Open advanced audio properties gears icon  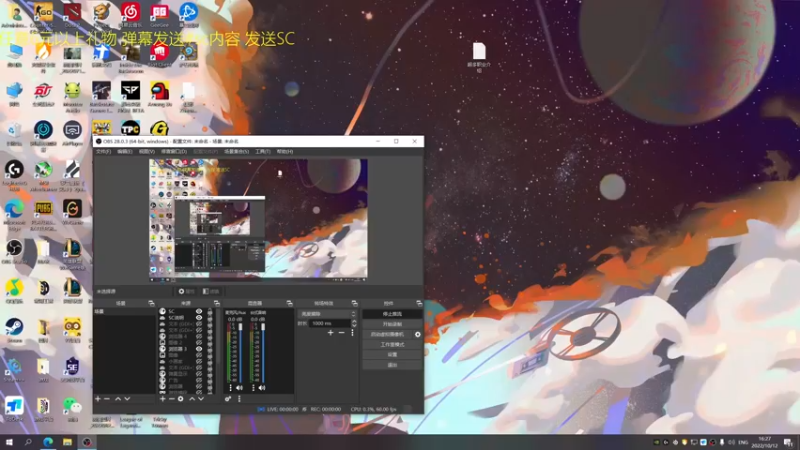(x=228, y=398)
